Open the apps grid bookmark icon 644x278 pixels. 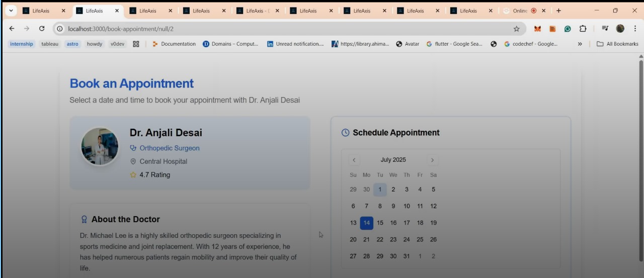136,44
